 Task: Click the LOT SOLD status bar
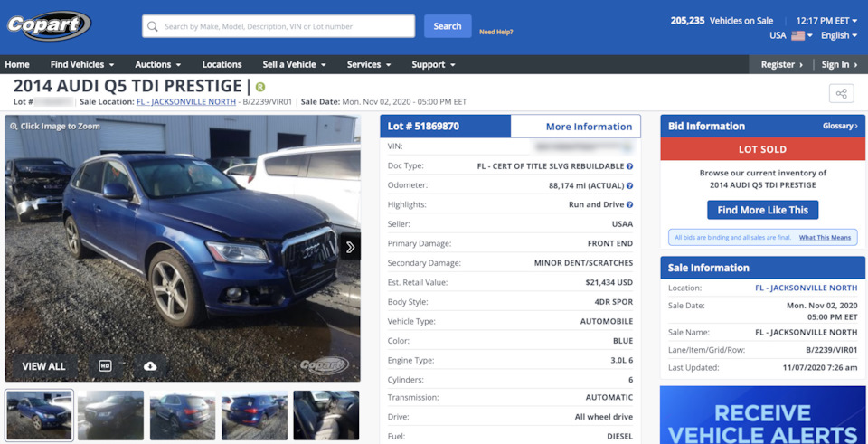pos(762,149)
